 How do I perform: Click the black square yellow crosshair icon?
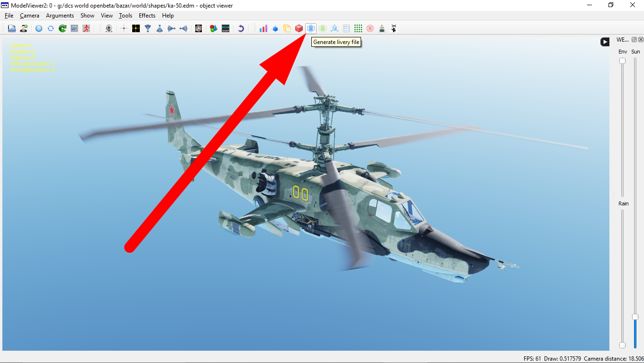[136, 28]
